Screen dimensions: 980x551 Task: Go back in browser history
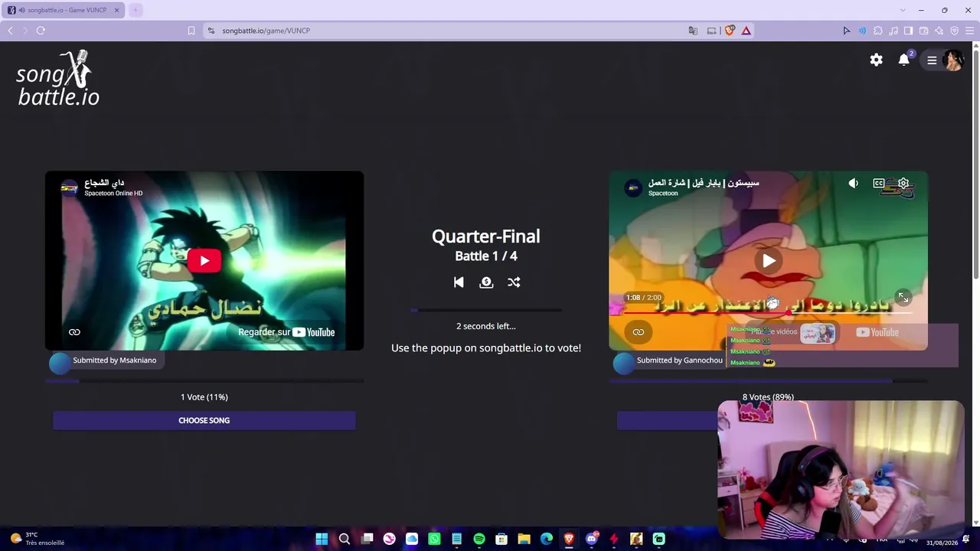coord(10,31)
